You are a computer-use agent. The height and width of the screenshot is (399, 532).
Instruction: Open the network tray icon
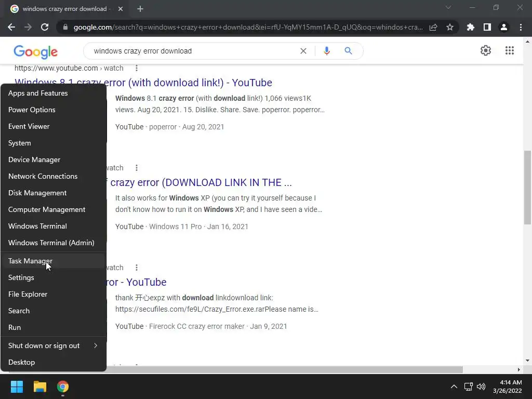coord(468,387)
